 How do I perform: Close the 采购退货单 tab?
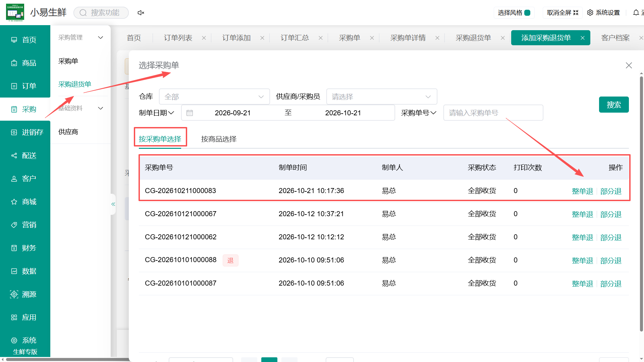503,38
